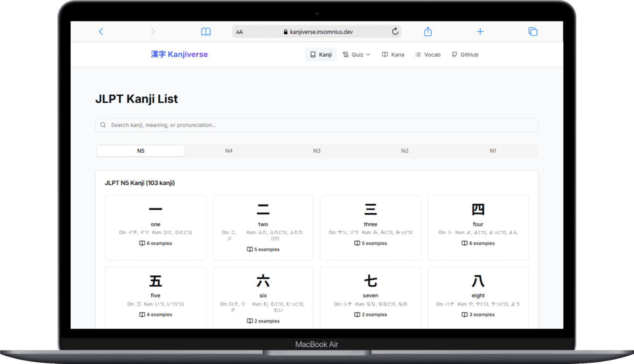The width and height of the screenshot is (634, 364).
Task: Click the chevron next to Quiz
Action: pyautogui.click(x=368, y=55)
